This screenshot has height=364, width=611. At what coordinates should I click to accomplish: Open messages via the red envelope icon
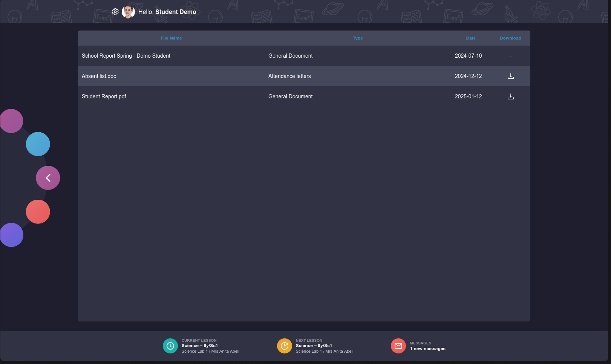pos(398,346)
